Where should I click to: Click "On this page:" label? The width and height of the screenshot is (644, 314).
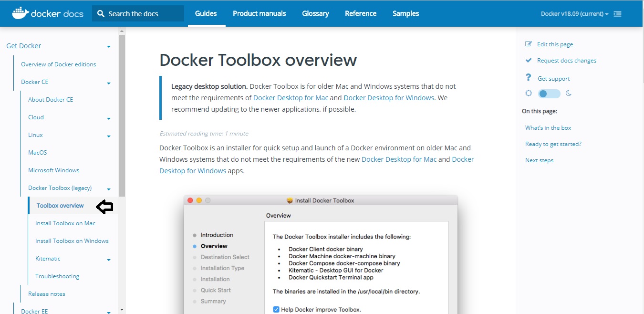(540, 111)
